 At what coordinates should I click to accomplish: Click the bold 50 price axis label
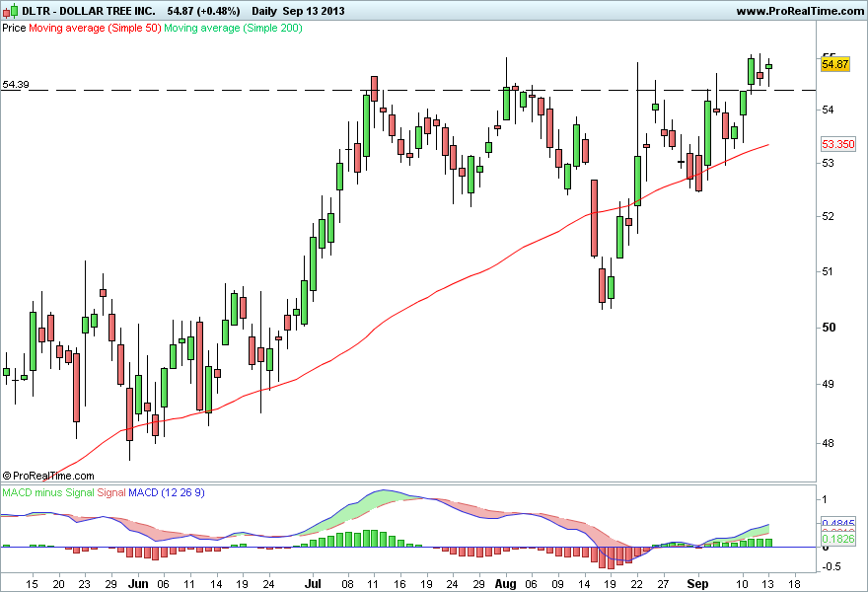coord(829,328)
